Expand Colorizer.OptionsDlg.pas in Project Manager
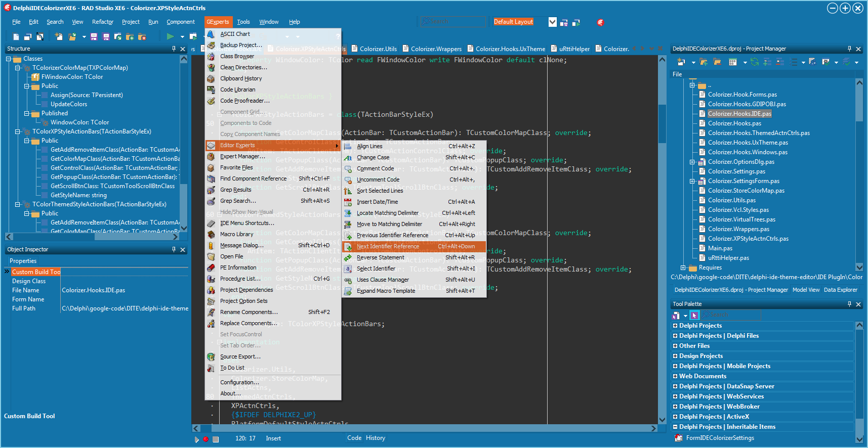868x448 pixels. tap(692, 162)
